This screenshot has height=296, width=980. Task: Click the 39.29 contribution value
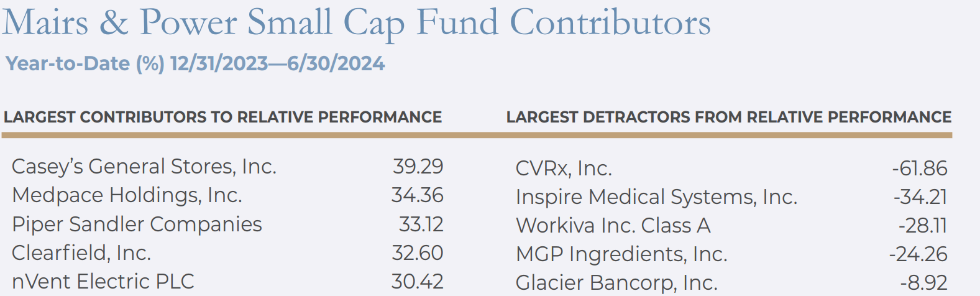pyautogui.click(x=418, y=167)
